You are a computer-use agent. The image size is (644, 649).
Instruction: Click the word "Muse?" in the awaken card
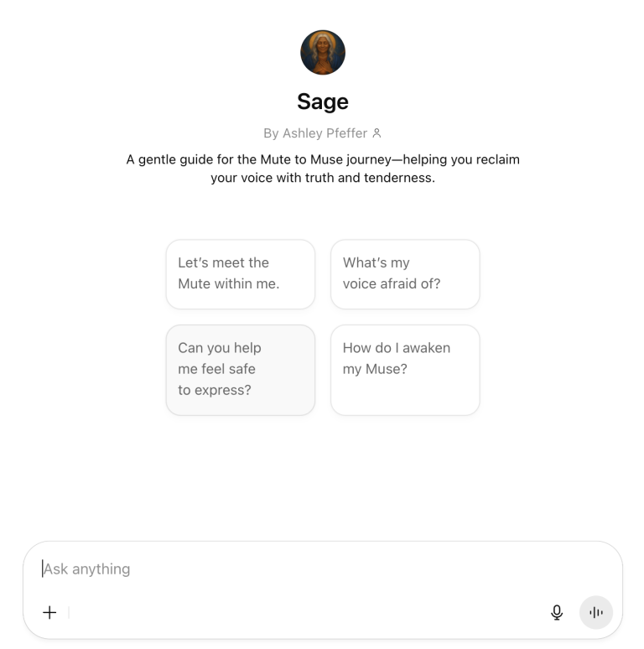pyautogui.click(x=387, y=369)
